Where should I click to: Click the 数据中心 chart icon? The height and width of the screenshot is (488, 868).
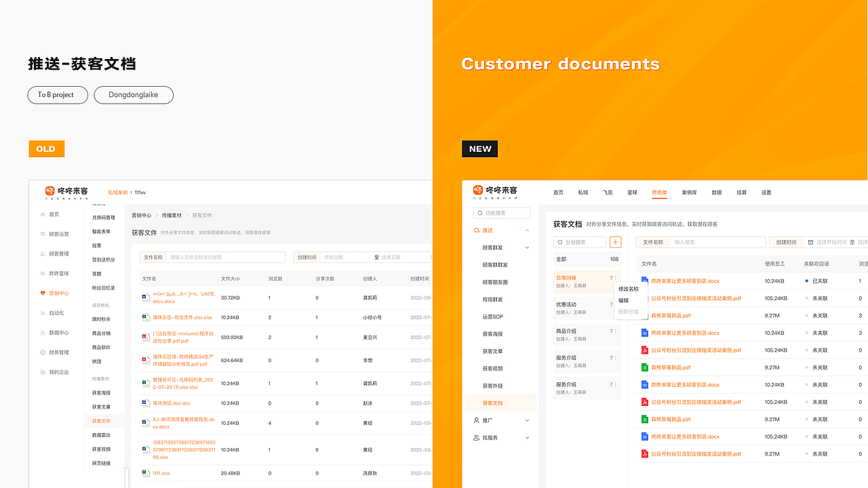click(x=43, y=333)
